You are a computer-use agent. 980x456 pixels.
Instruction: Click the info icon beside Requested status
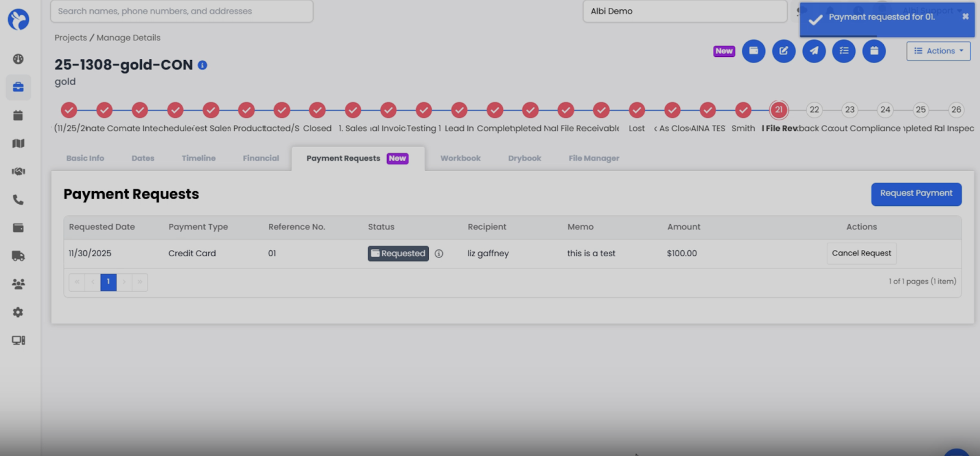point(439,254)
